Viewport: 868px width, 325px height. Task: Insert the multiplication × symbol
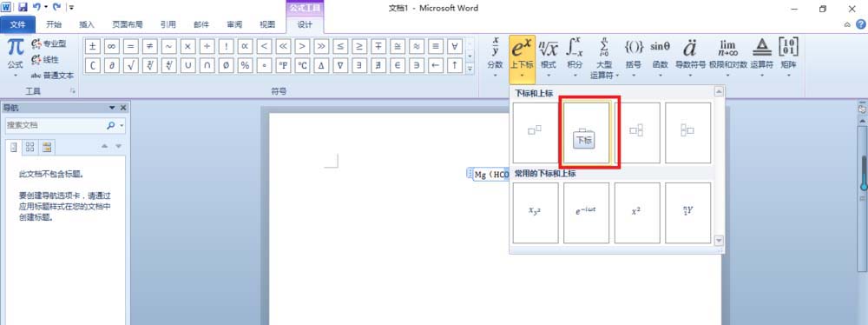point(187,46)
